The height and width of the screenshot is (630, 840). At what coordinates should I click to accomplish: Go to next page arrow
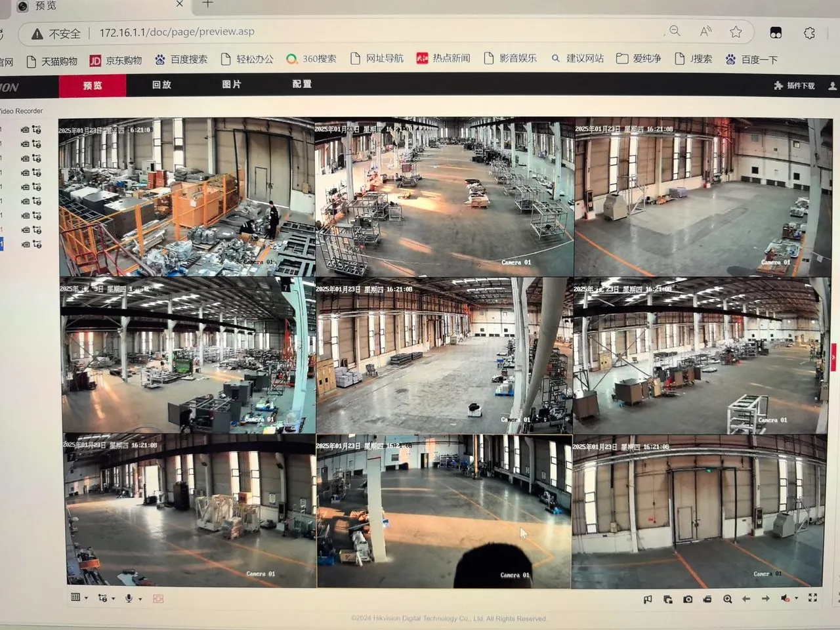[765, 598]
